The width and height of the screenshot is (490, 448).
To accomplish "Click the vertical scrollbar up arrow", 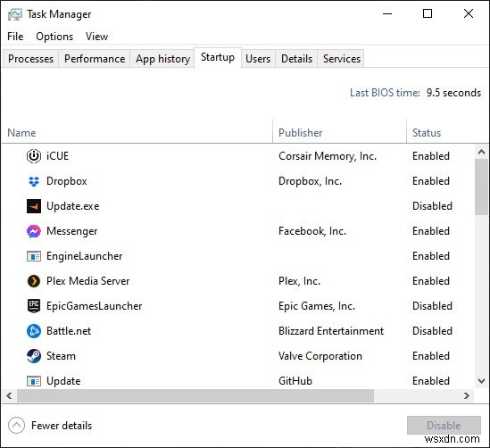I will tap(481, 152).
